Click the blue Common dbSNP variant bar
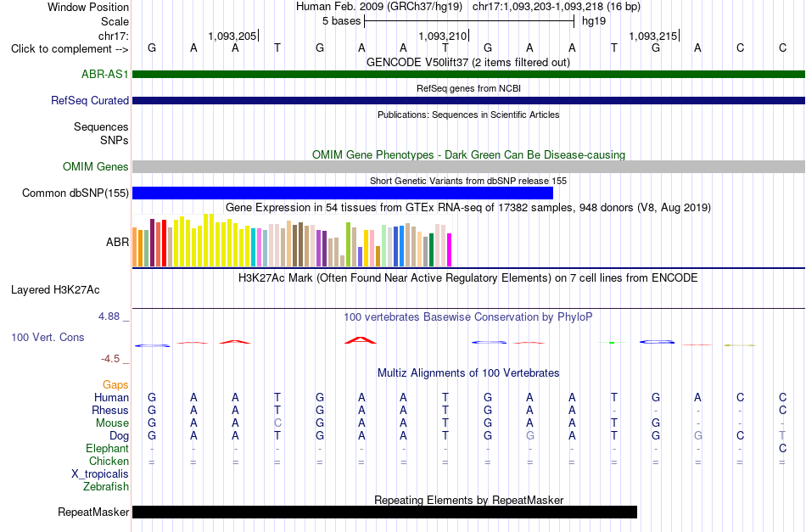 tap(343, 193)
